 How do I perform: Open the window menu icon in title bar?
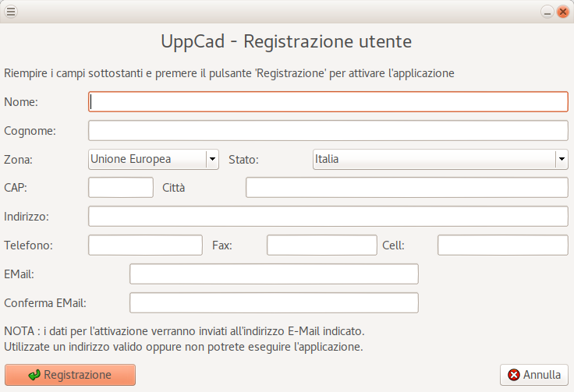tap(11, 12)
